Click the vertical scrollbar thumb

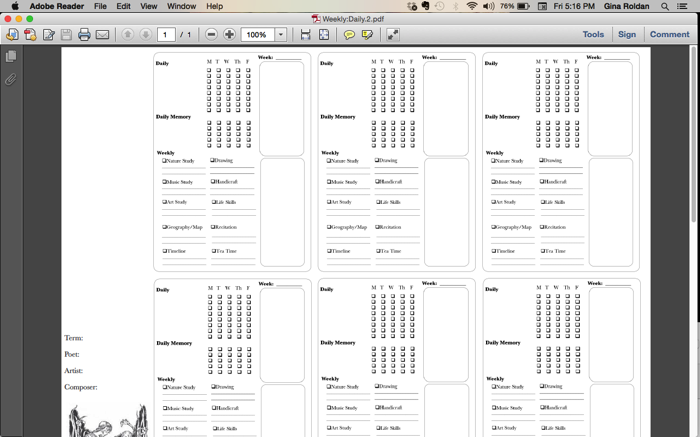coord(693,134)
